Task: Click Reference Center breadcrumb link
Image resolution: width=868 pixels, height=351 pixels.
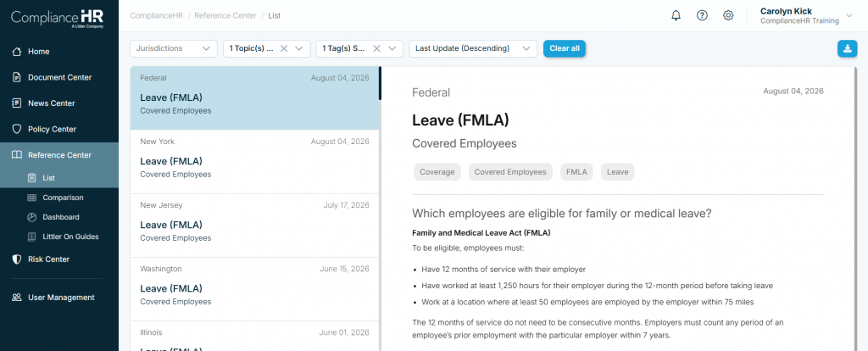Action: [225, 15]
